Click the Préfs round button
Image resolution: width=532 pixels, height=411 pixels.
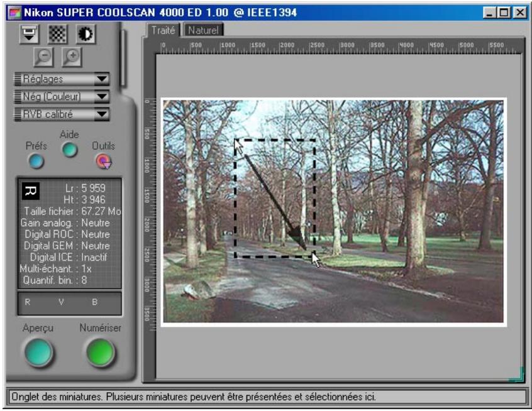36,161
